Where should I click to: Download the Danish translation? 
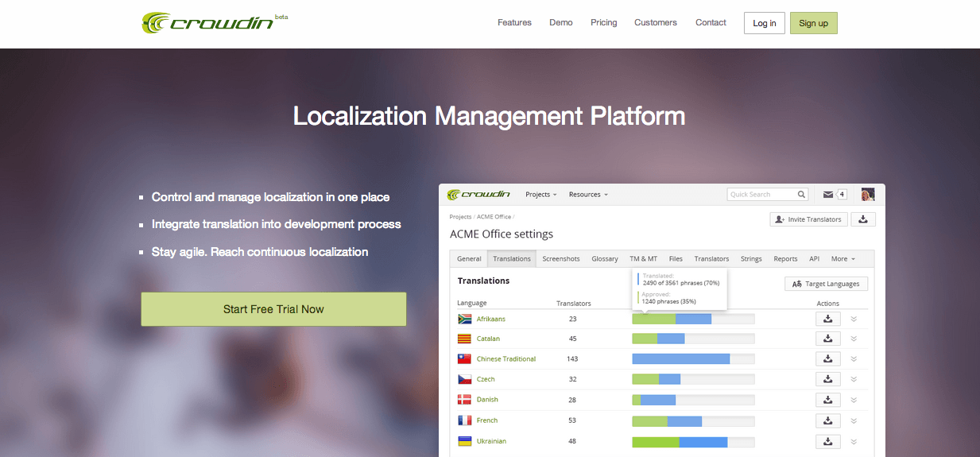[x=828, y=400]
